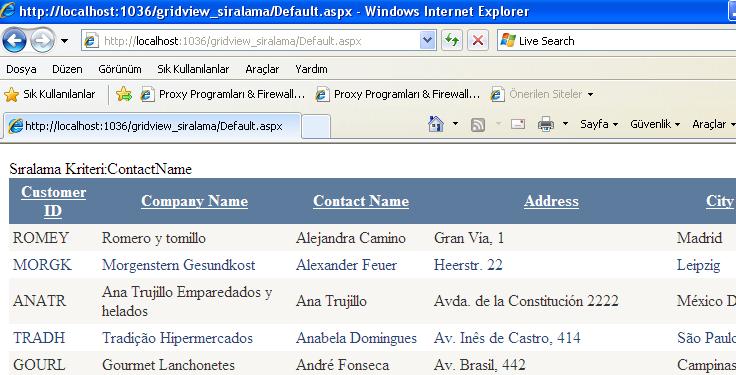Click the add-to-favorites star with arrow icon

(x=124, y=94)
